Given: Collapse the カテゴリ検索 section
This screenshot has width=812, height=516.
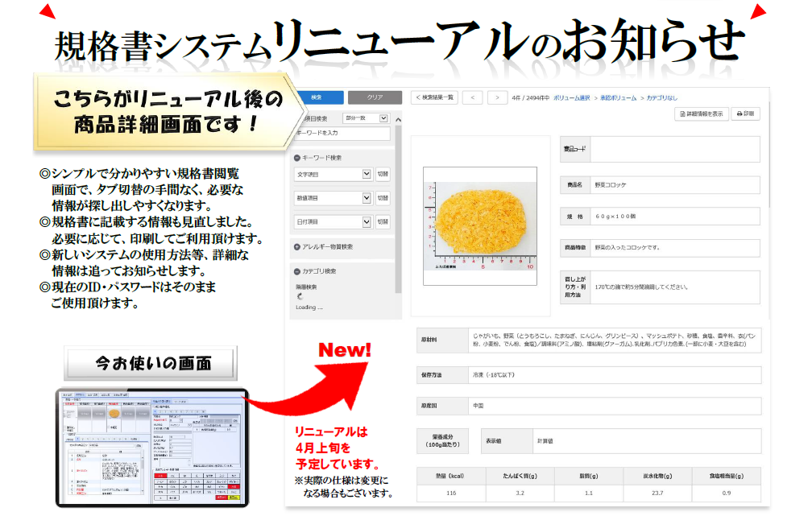Looking at the screenshot, I should 297,271.
